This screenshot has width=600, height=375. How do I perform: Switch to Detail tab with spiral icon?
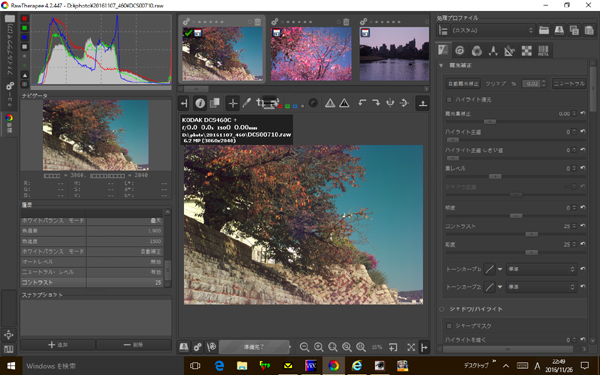click(460, 50)
